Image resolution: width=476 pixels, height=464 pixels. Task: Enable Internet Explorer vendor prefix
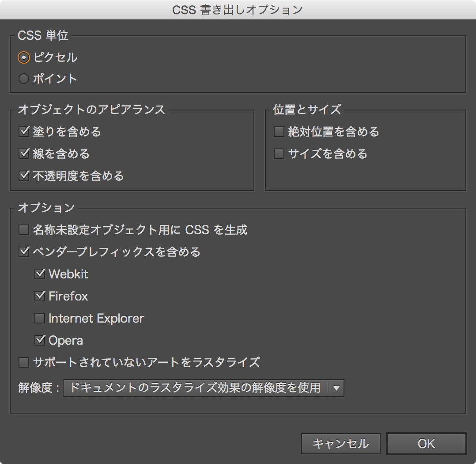pos(40,318)
